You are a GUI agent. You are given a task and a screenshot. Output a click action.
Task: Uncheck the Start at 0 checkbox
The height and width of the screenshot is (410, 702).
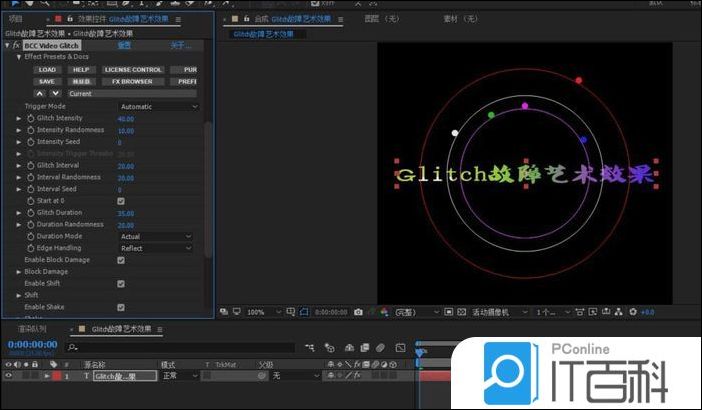click(121, 201)
